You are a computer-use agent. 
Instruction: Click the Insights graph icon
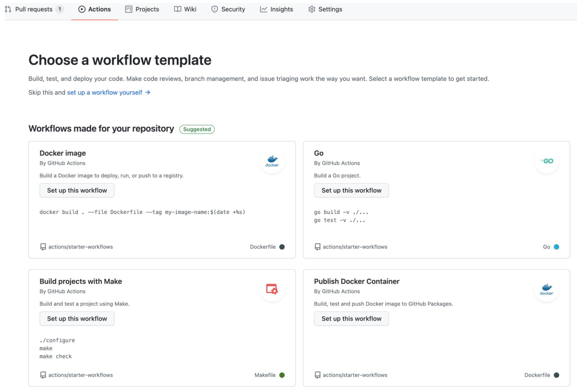point(264,9)
